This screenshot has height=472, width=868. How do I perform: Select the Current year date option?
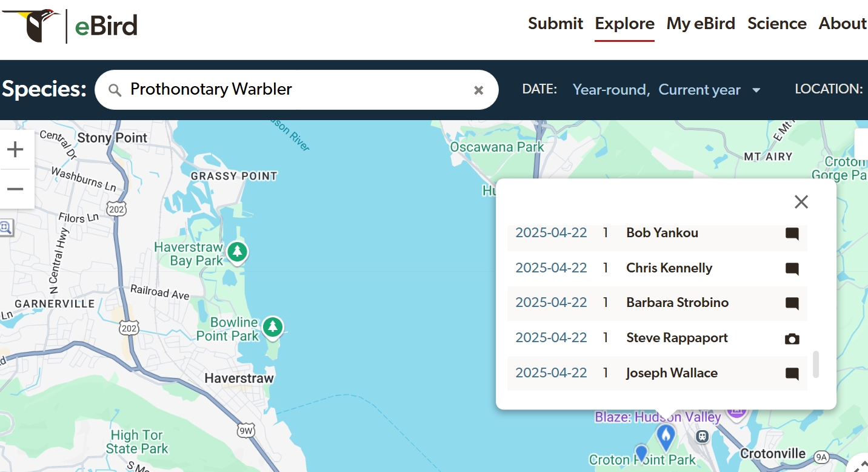[699, 90]
